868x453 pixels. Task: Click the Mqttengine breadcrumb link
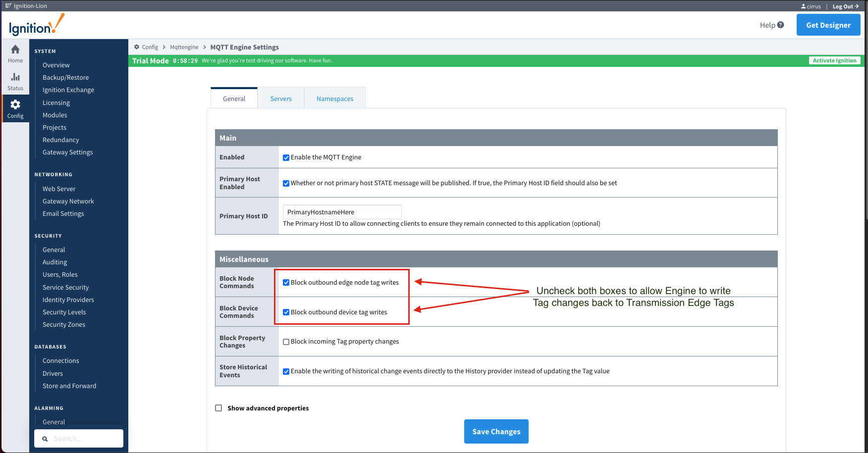click(184, 47)
